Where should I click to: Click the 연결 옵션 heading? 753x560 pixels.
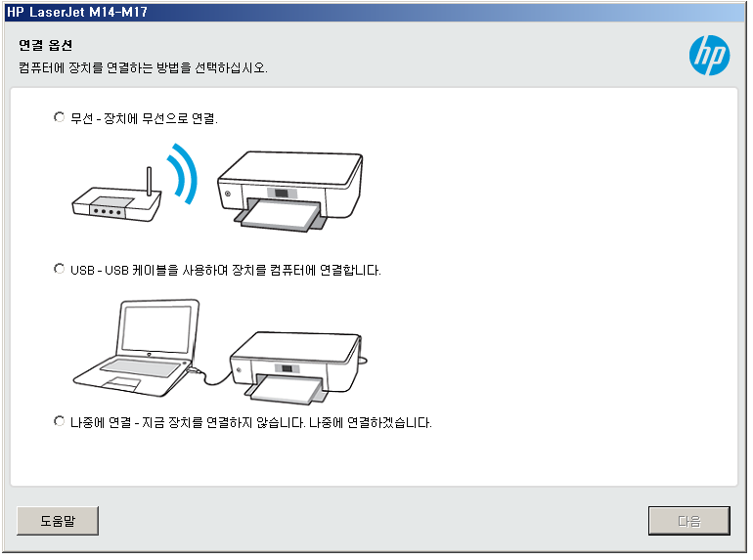coord(46,45)
